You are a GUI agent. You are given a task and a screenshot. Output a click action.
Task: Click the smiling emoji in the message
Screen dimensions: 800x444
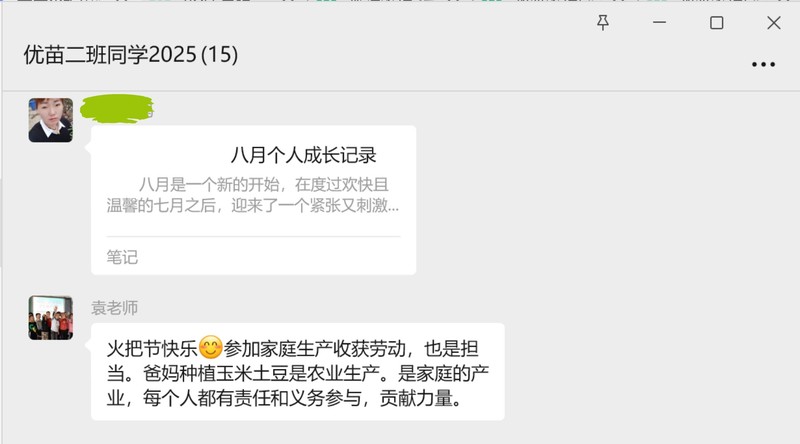[210, 348]
